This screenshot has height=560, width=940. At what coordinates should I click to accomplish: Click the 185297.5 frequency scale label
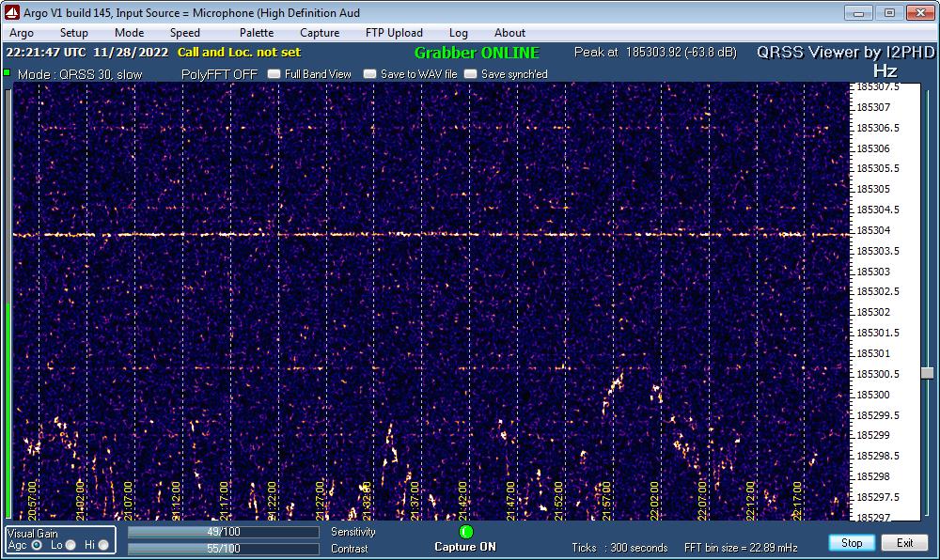pos(878,497)
